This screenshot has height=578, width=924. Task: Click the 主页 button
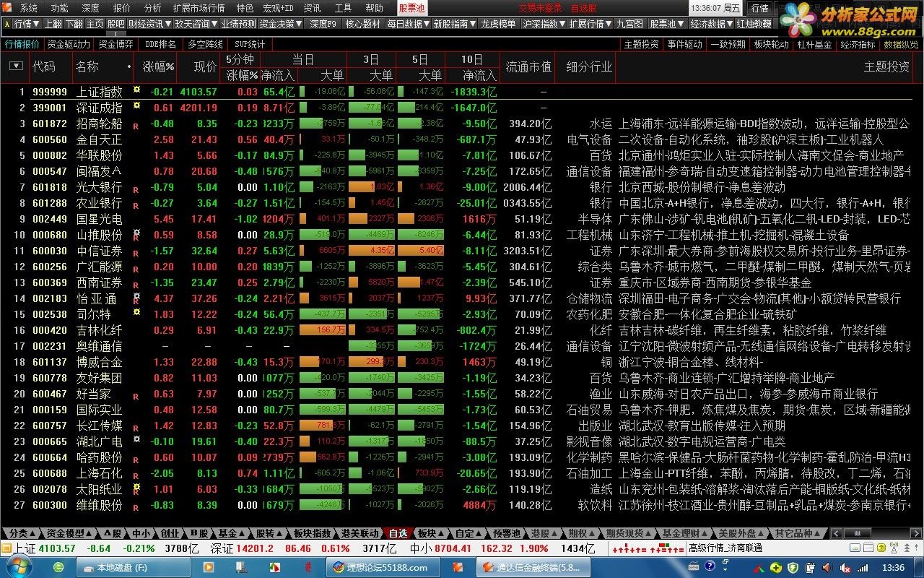[95, 24]
